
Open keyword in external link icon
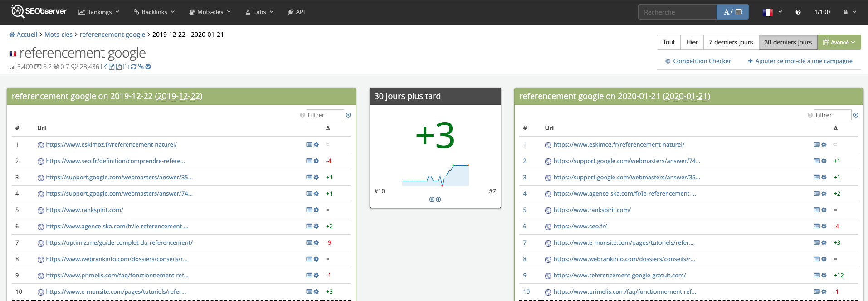pos(104,67)
